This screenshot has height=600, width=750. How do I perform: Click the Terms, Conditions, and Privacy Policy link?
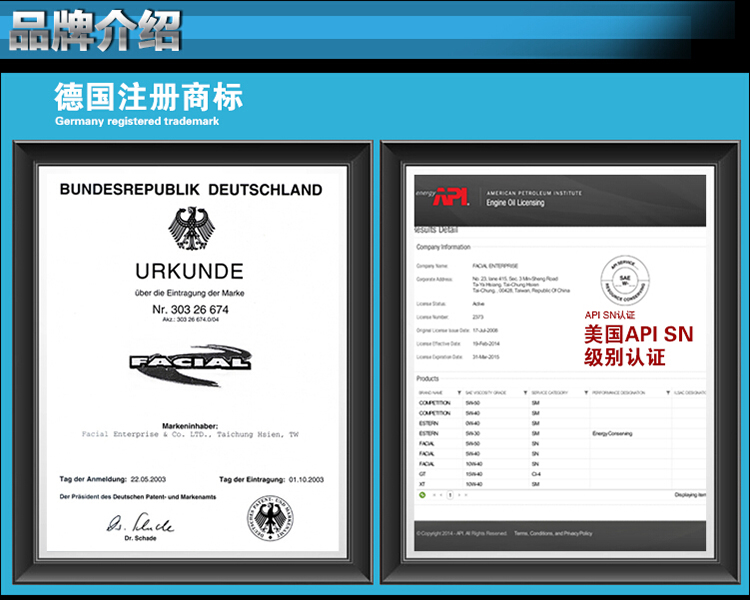tap(553, 534)
